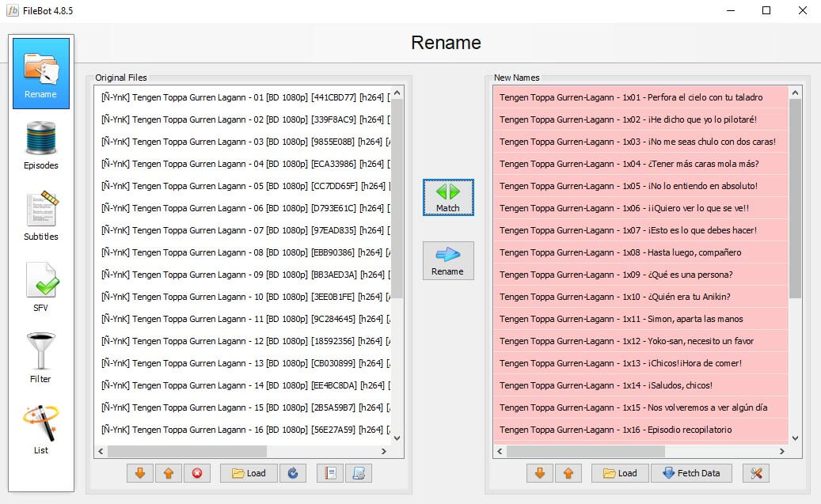
Task: Select new name '1x13 - ¡Chicos!¡Hora de comer!'
Action: point(640,363)
